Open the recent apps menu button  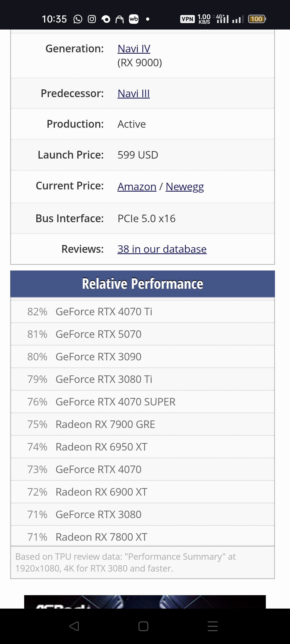(x=212, y=626)
